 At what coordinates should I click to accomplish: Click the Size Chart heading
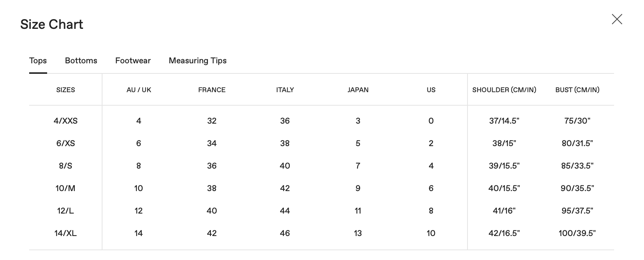(x=52, y=24)
